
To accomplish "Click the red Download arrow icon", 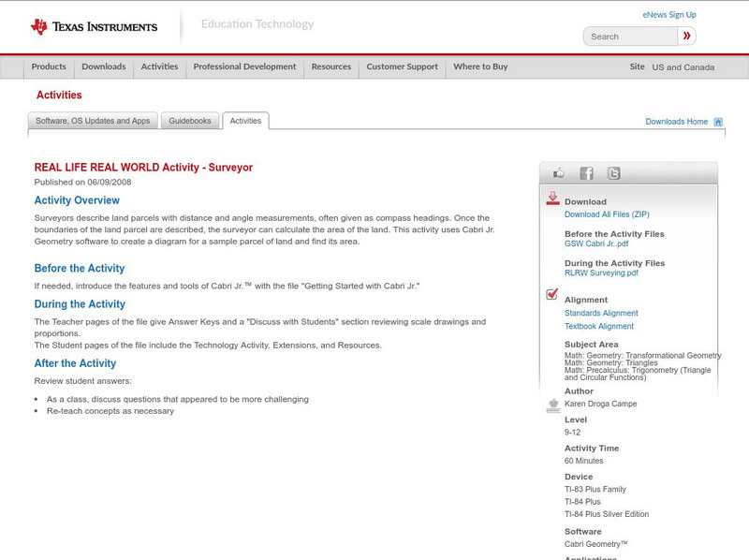I will pos(552,199).
